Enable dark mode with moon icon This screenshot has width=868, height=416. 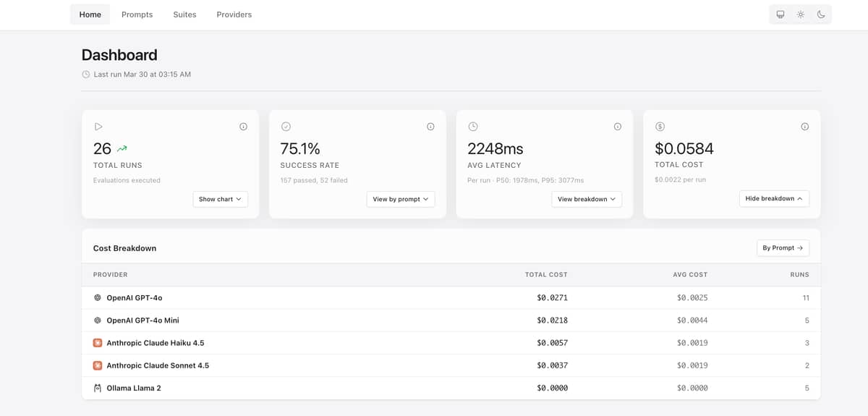coord(821,14)
